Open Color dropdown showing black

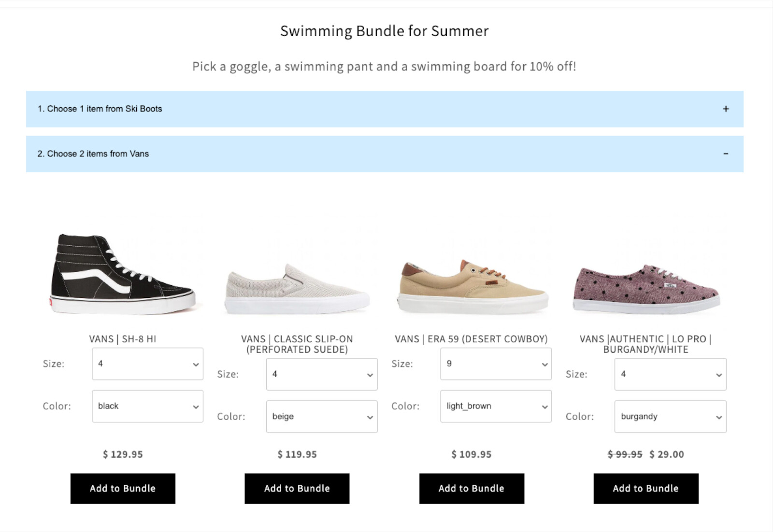coord(147,406)
